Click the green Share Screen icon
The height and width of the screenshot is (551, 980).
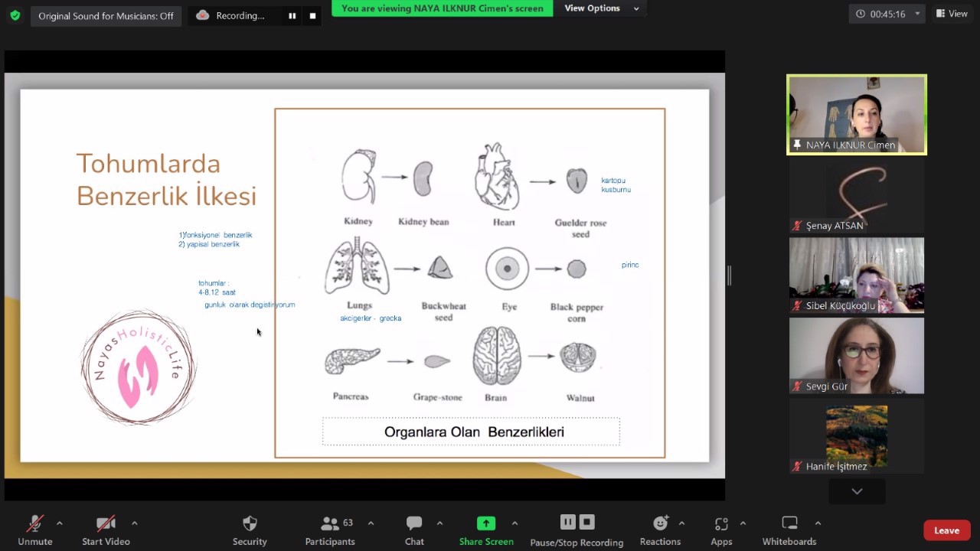click(486, 523)
